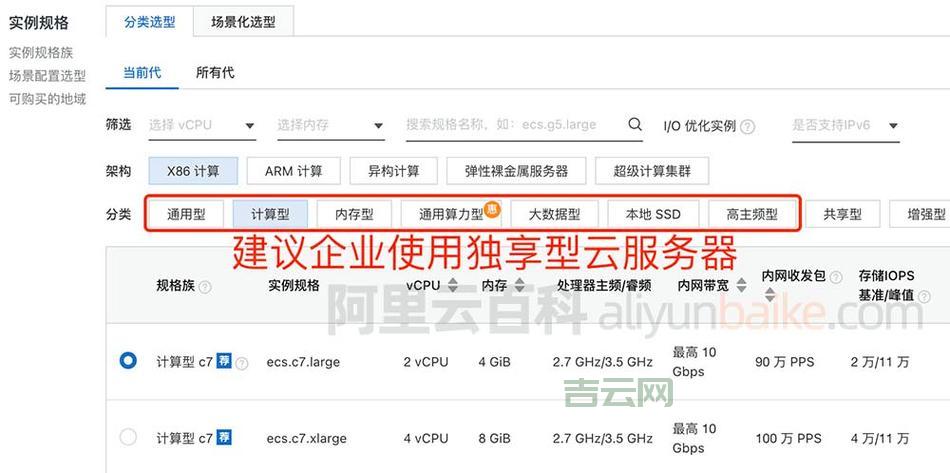This screenshot has height=473, width=950.
Task: Select 内存型 category
Action: [354, 214]
